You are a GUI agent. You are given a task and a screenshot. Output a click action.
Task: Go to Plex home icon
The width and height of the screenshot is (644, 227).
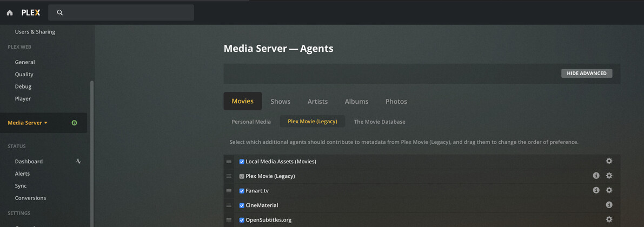tap(9, 13)
